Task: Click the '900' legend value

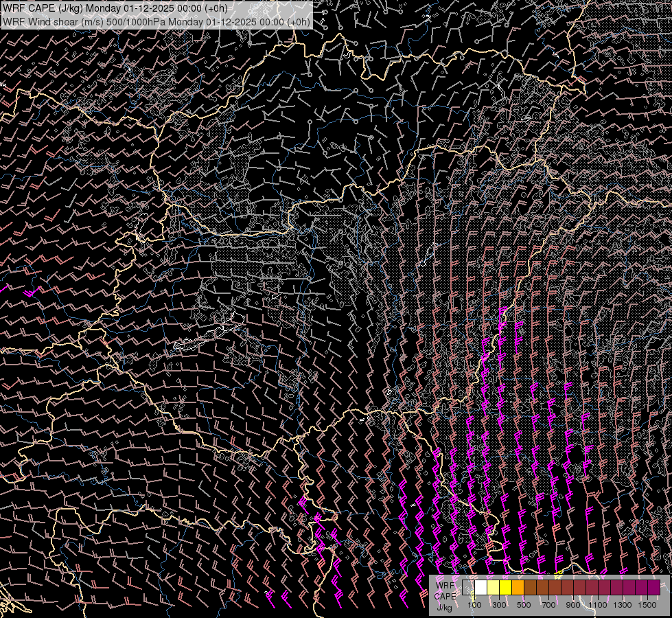Action: point(573,605)
